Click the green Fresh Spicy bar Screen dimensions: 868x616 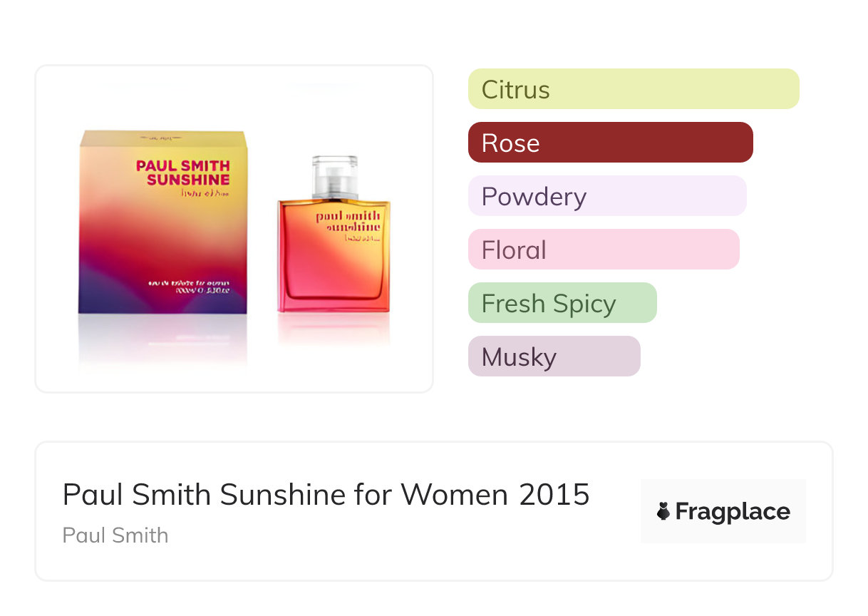click(562, 303)
